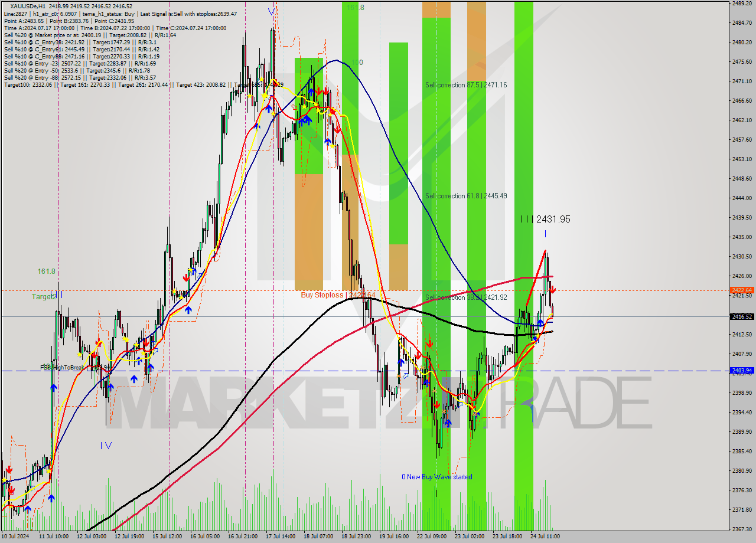
Task: Click the '18 Jul 23:00' time label
Action: (x=356, y=537)
